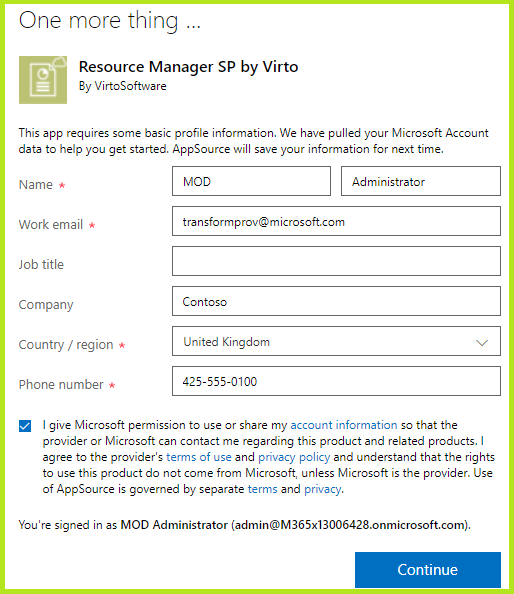Image resolution: width=514 pixels, height=594 pixels.
Task: Click the last name field containing Administrator
Action: pos(420,181)
